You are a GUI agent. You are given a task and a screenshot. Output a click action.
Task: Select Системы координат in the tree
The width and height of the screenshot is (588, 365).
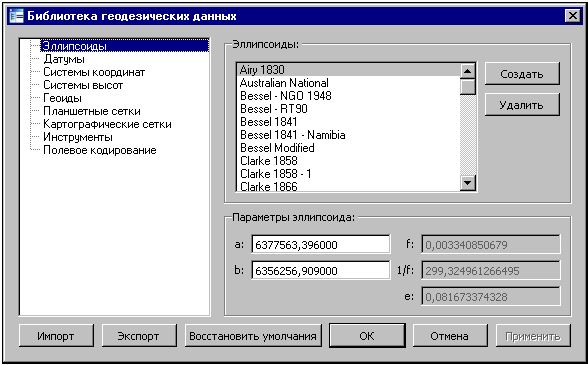point(94,72)
